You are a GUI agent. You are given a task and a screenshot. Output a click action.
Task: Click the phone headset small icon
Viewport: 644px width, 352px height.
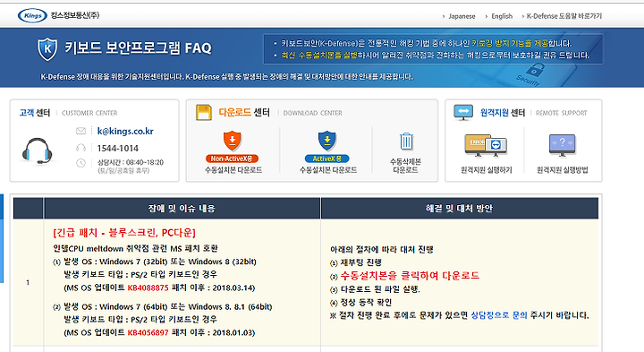tap(80, 148)
